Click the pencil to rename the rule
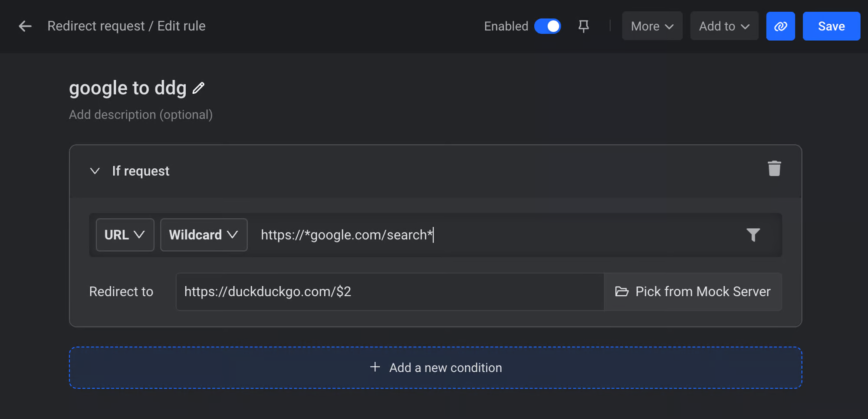 pos(198,88)
